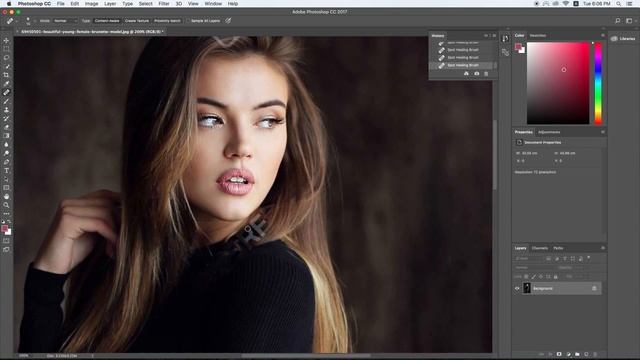Create a new layer icon
640x360 pixels.
pos(586,354)
